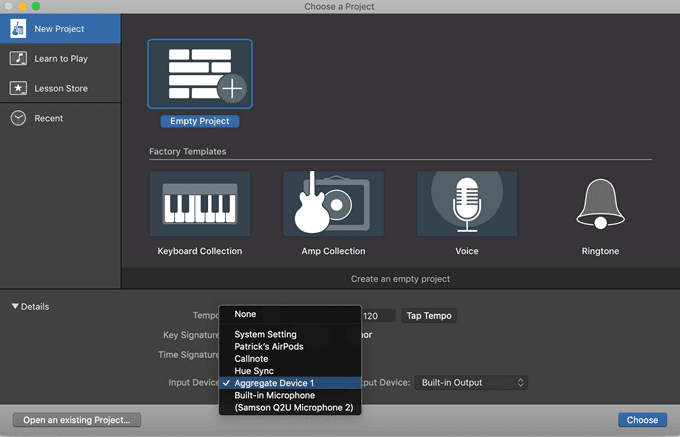Viewport: 680px width, 437px height.
Task: Choose the Ringtone bell template icon
Action: pyautogui.click(x=600, y=204)
